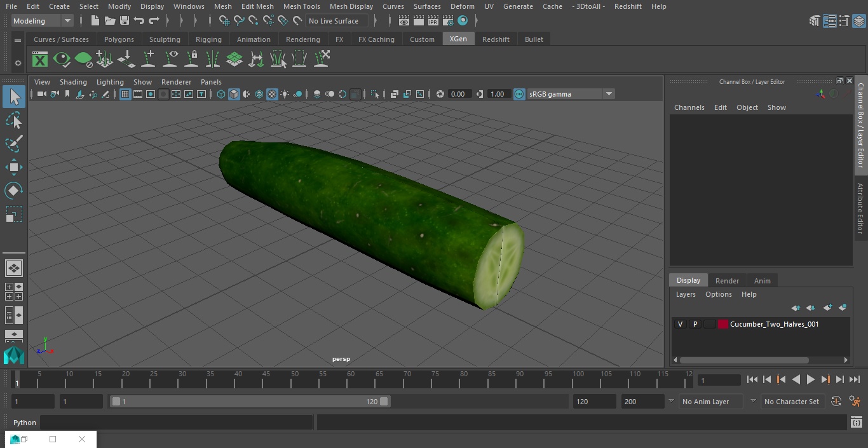The image size is (868, 448).
Task: Choose the Paint selection brush tool
Action: pos(14,144)
